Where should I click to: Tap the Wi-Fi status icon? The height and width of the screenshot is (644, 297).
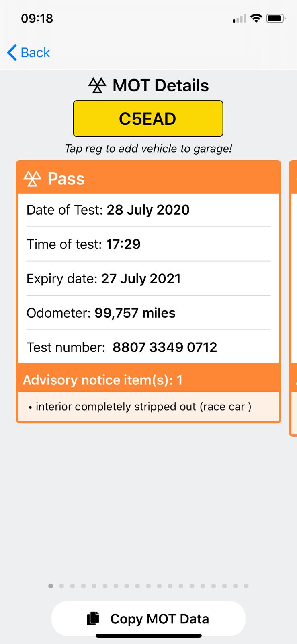256,18
